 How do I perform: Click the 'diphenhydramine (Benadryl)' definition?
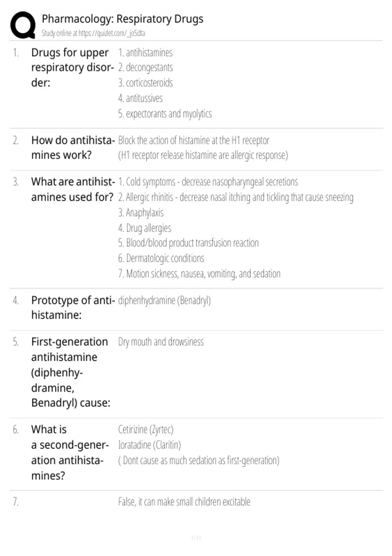pyautogui.click(x=164, y=300)
